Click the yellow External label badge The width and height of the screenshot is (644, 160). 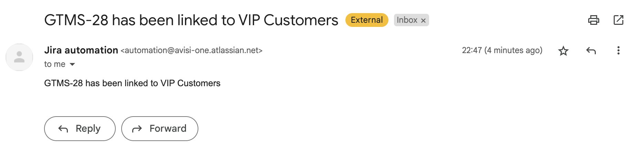click(367, 20)
